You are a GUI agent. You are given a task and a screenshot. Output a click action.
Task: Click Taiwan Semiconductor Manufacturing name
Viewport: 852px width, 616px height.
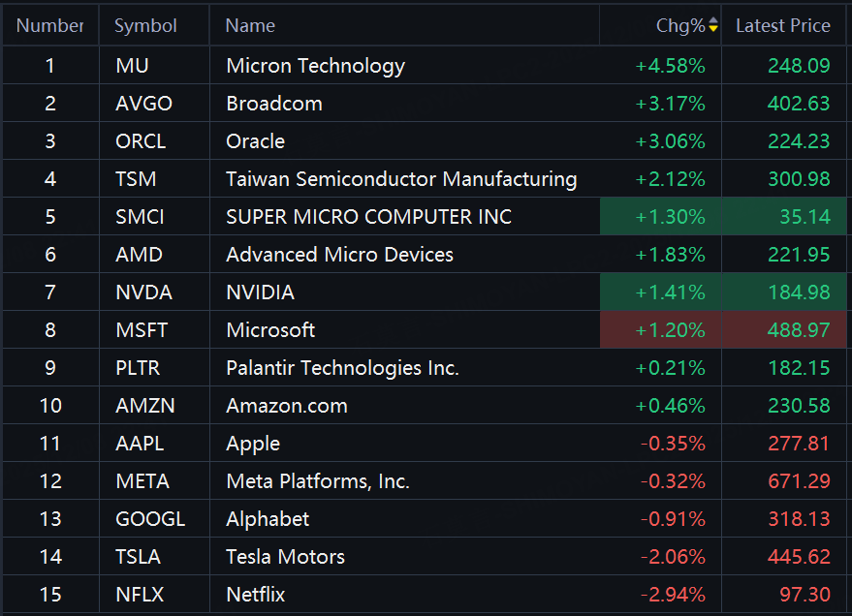coord(401,179)
